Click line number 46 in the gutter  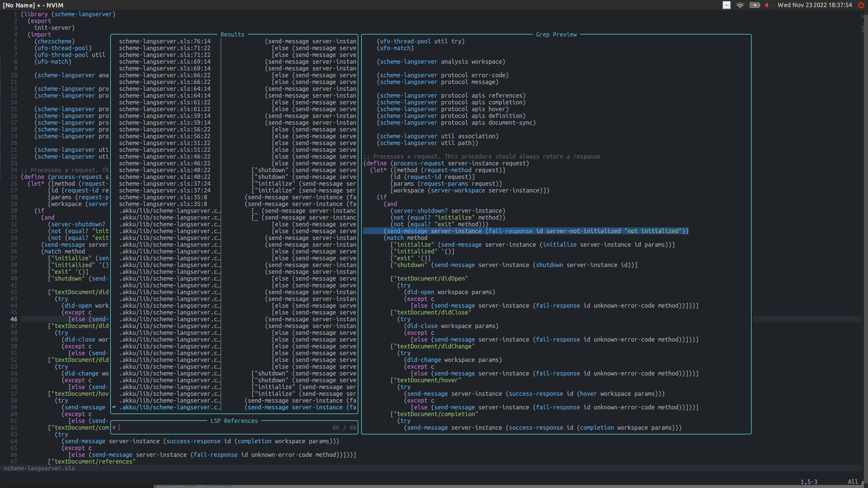[x=14, y=319]
